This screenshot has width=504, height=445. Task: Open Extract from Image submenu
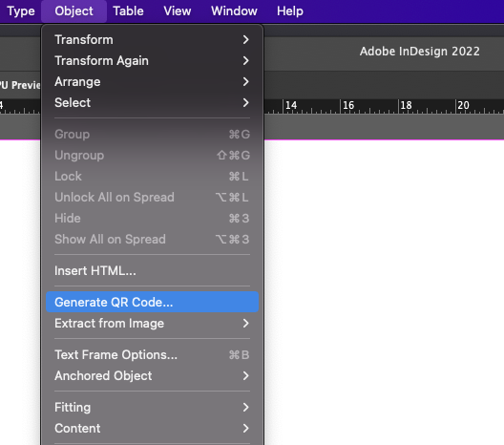[x=152, y=323]
